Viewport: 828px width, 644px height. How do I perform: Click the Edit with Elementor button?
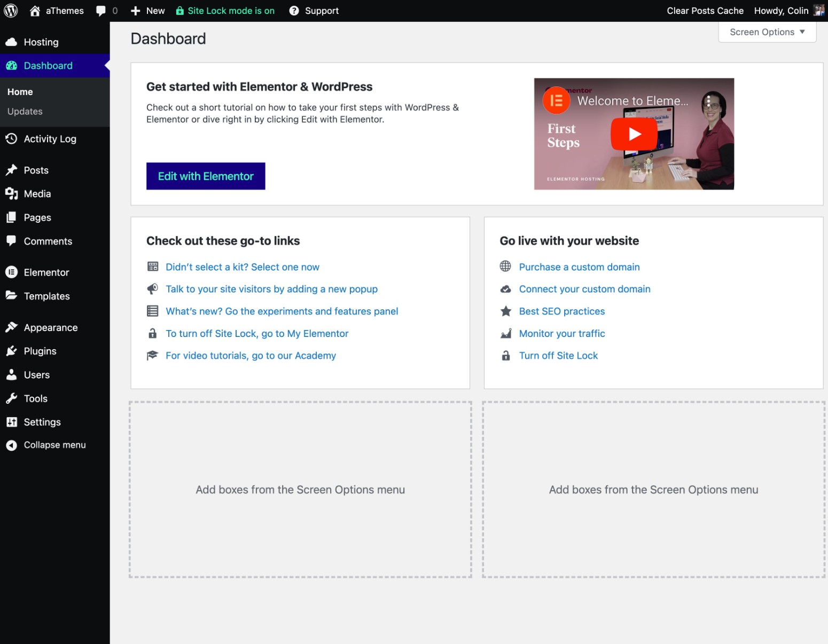click(206, 176)
